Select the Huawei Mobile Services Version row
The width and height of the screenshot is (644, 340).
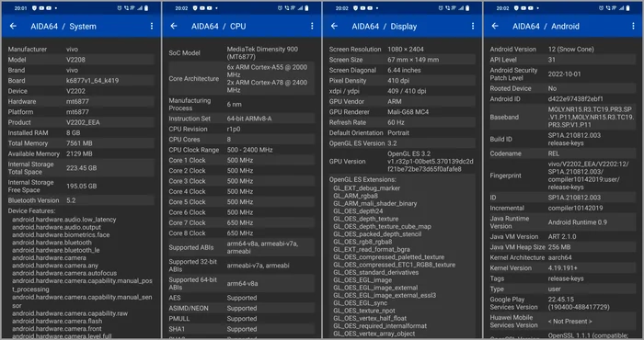(x=562, y=321)
